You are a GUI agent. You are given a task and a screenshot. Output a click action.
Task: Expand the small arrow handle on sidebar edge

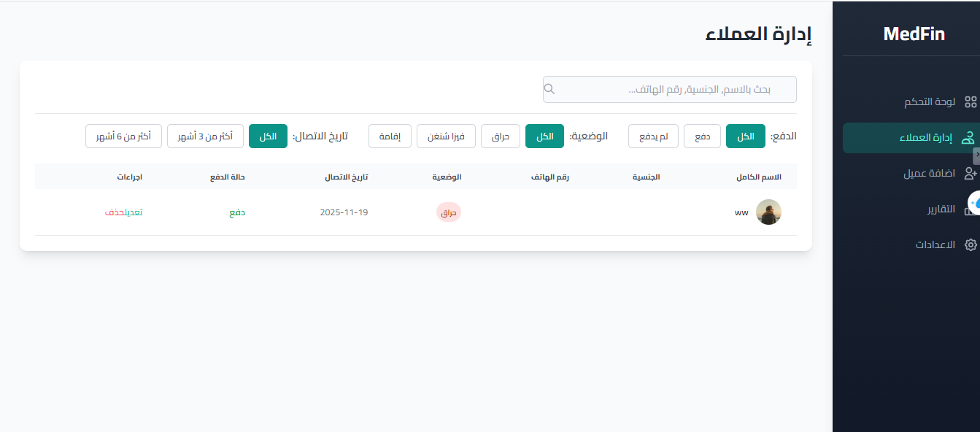pyautogui.click(x=976, y=155)
